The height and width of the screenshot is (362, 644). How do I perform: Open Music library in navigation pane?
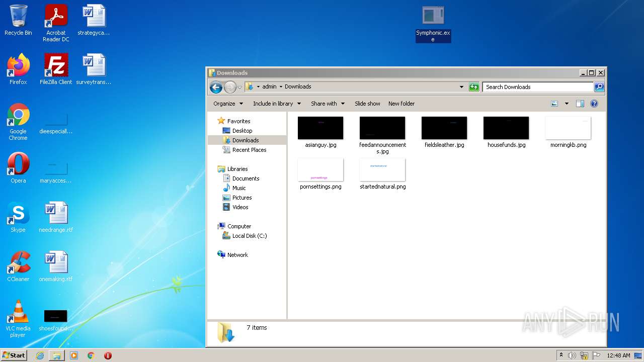[x=239, y=188]
